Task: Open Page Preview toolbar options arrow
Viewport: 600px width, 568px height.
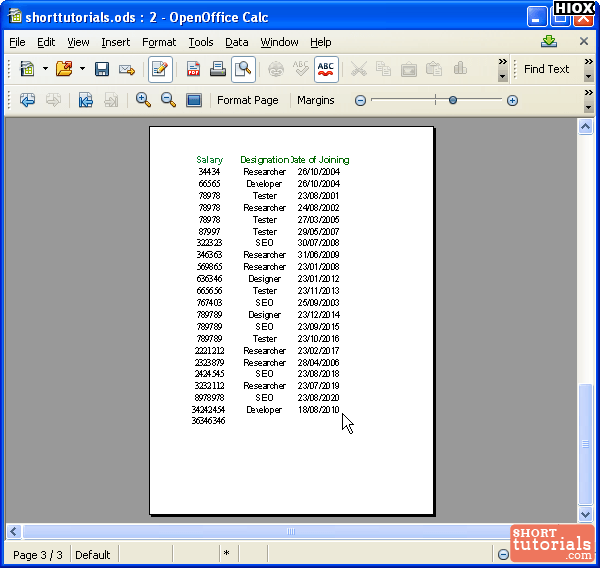Action: tap(589, 108)
